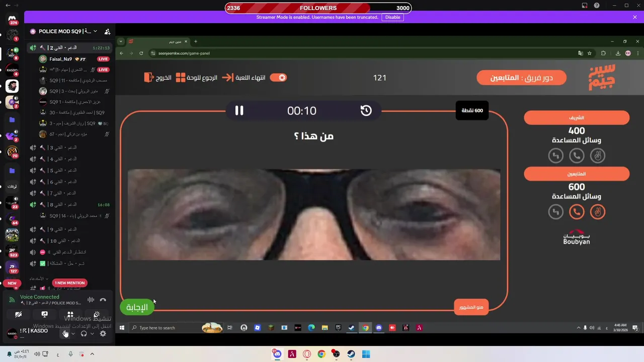Disconnect from the Discord voice call
The image size is (644, 362).
pos(103,300)
